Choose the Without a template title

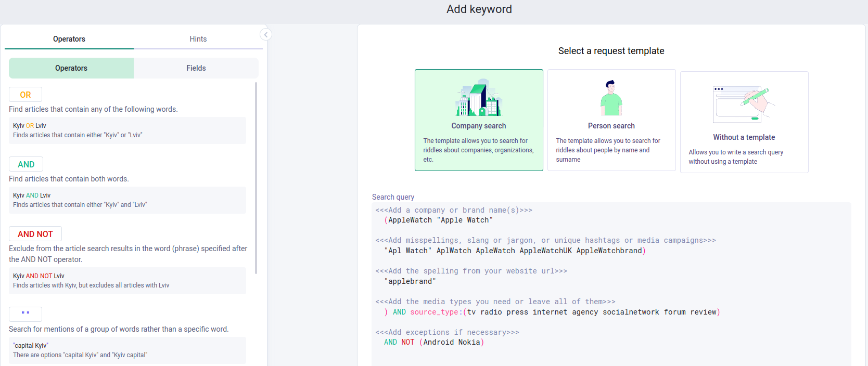tap(744, 137)
